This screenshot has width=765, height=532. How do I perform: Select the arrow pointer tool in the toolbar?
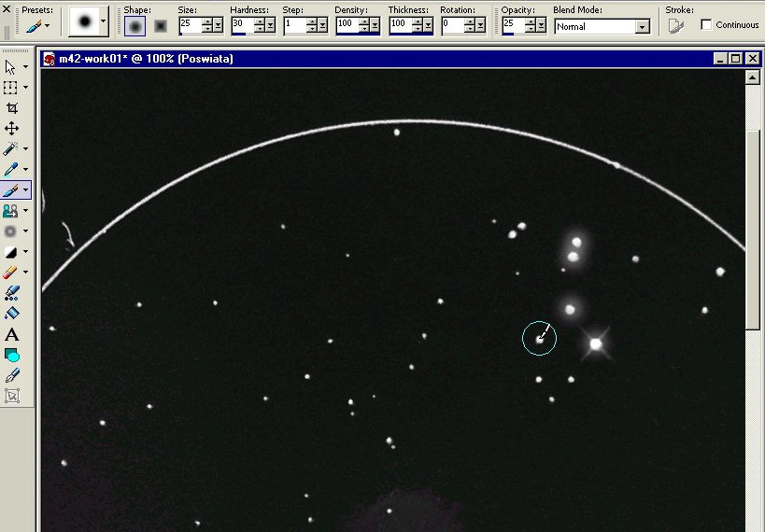point(10,67)
